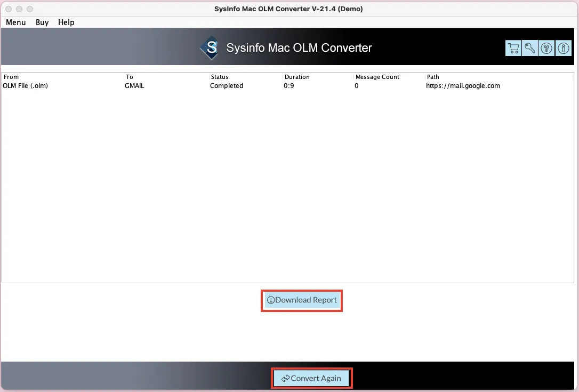Click the Convert Again button
The width and height of the screenshot is (579, 392).
(x=312, y=378)
